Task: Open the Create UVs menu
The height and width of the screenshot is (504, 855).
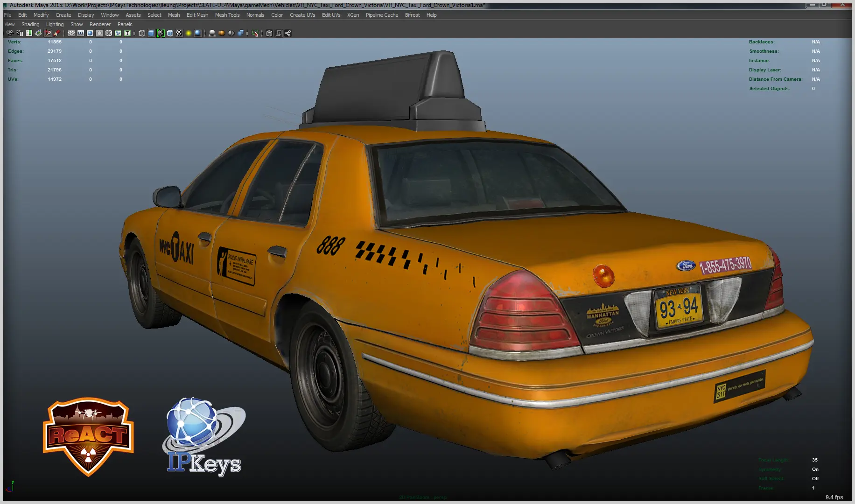Action: pos(302,15)
